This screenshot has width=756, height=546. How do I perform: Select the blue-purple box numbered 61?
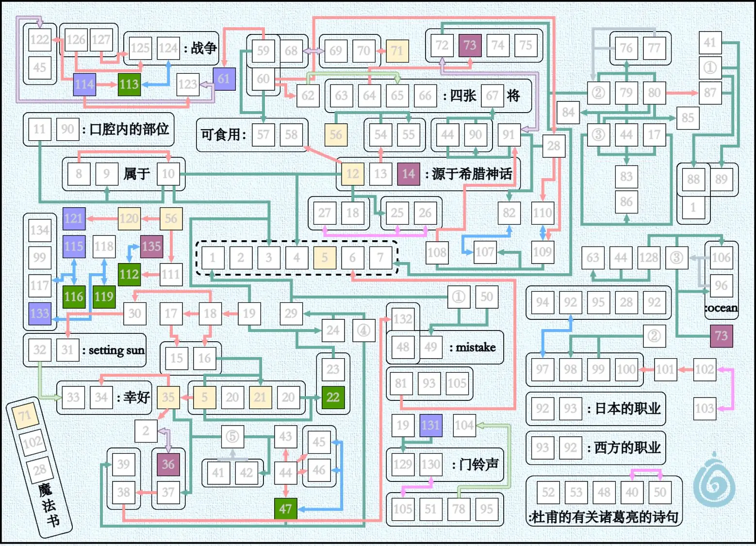tap(224, 79)
